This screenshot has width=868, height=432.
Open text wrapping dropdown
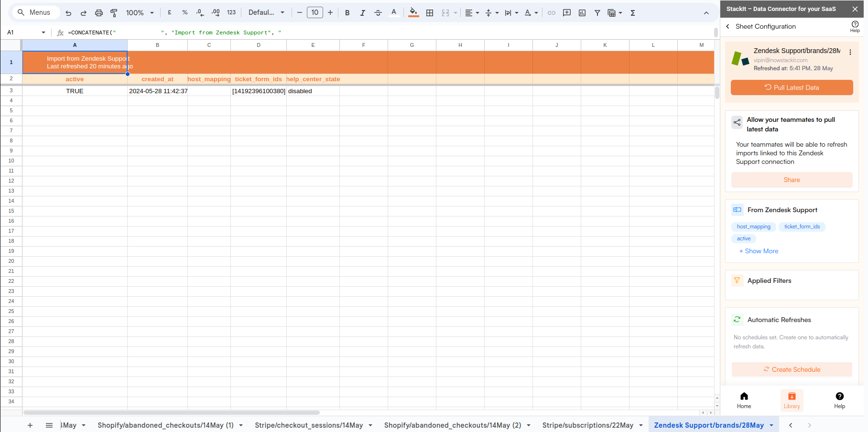pos(511,13)
